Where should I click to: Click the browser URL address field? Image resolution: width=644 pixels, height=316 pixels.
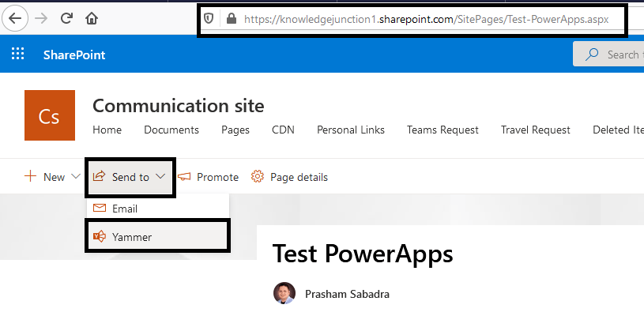click(x=427, y=19)
